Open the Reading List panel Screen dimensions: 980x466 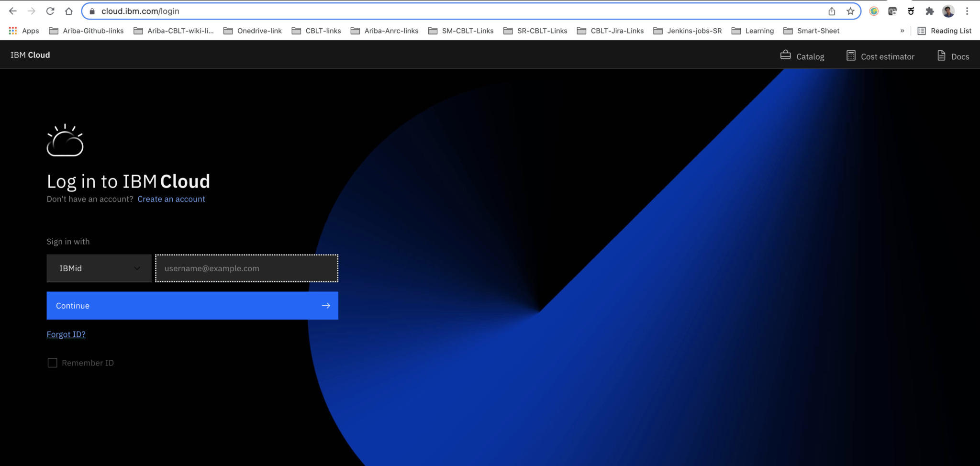pos(945,31)
